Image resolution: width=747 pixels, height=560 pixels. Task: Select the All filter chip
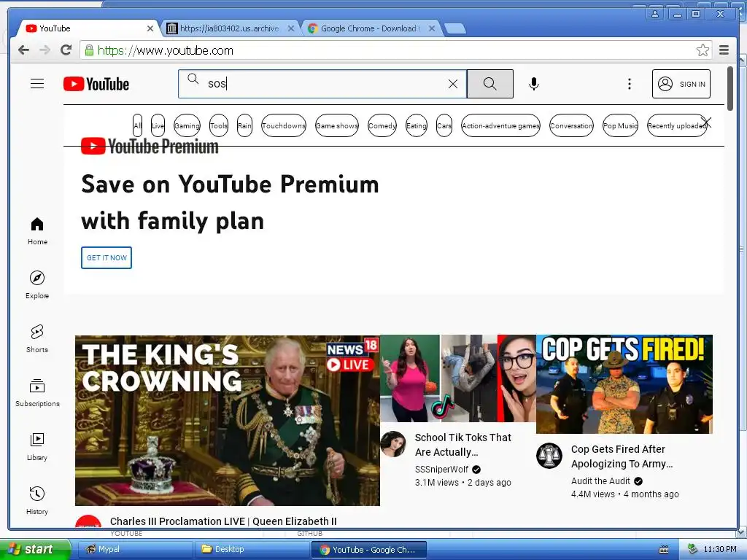137,125
